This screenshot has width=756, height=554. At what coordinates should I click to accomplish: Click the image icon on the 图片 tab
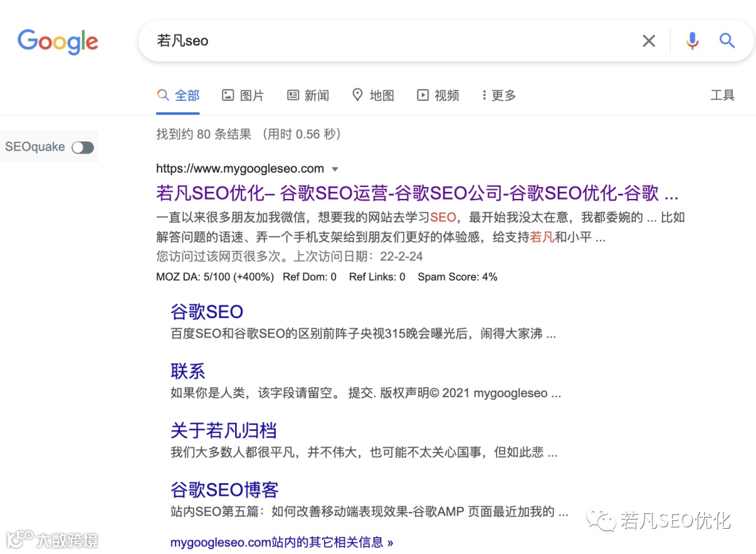227,95
